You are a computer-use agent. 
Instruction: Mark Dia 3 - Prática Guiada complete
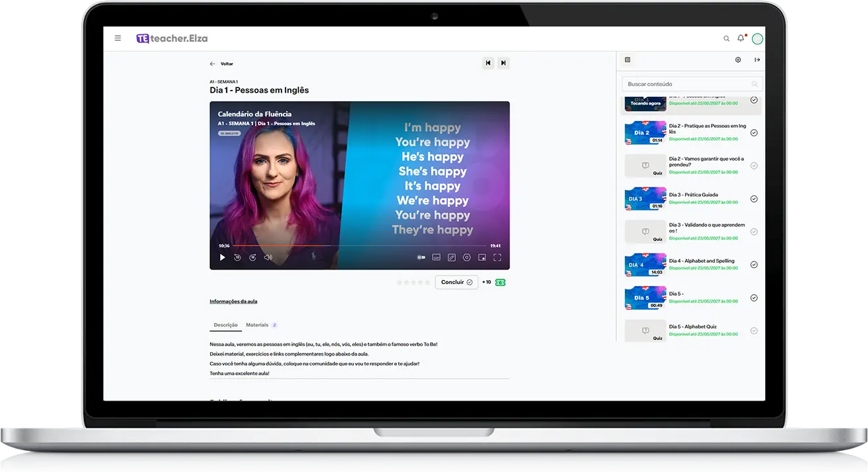click(754, 199)
